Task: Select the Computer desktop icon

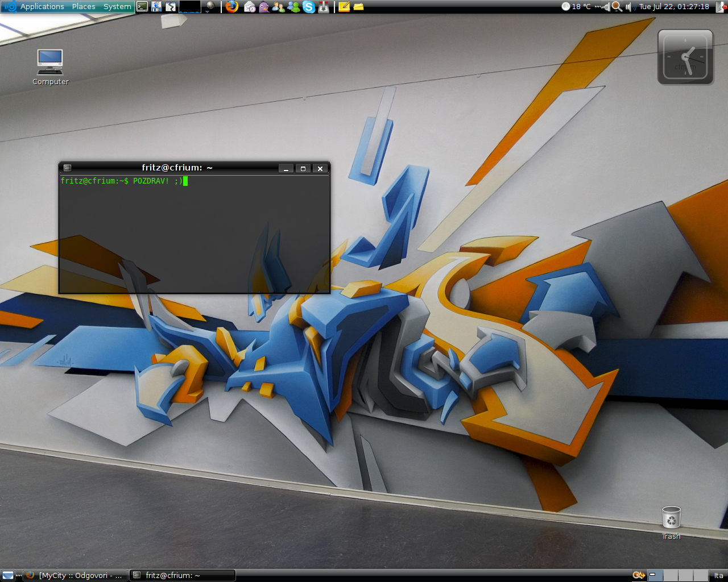Action: [x=50, y=67]
